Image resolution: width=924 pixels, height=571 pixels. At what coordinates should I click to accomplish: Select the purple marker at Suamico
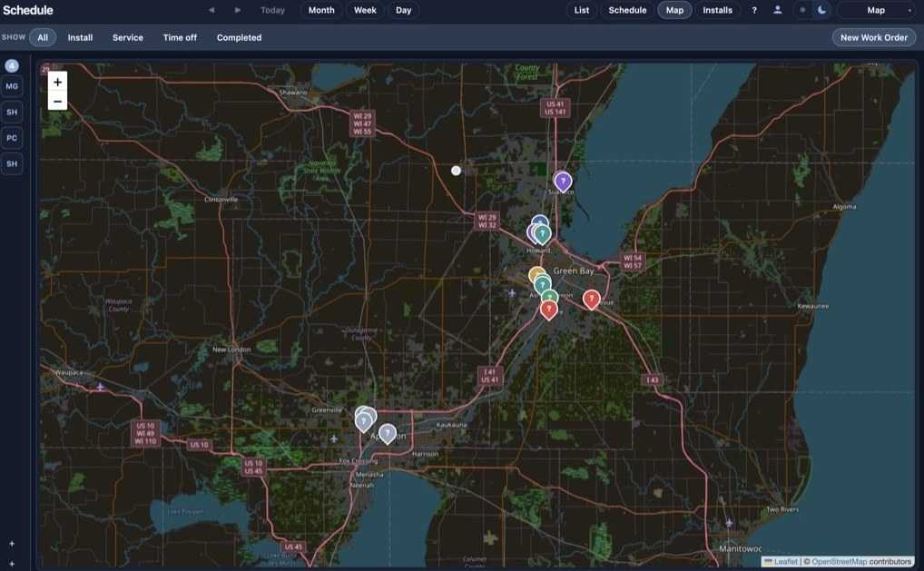pyautogui.click(x=563, y=182)
